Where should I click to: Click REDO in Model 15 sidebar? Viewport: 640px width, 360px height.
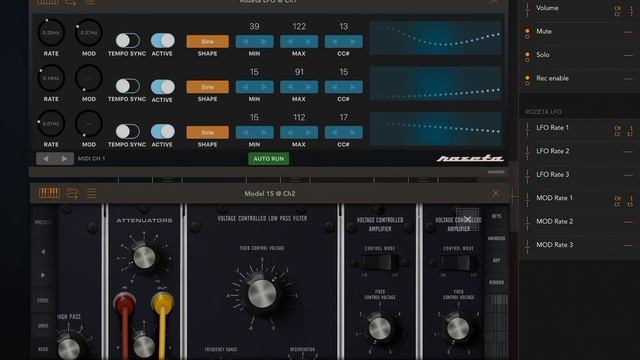pyautogui.click(x=43, y=349)
